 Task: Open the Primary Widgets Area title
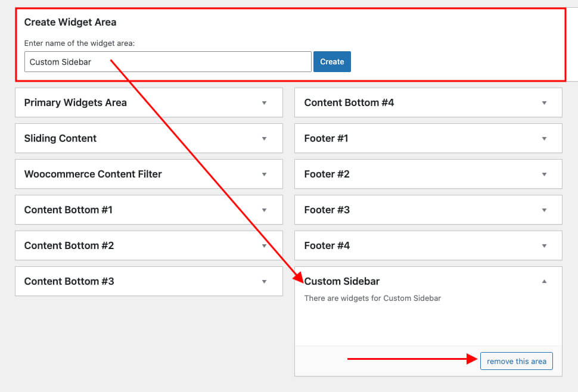(75, 102)
